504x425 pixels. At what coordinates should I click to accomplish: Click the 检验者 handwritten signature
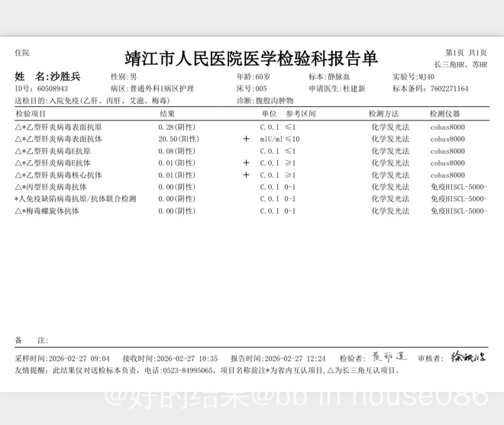coord(389,357)
